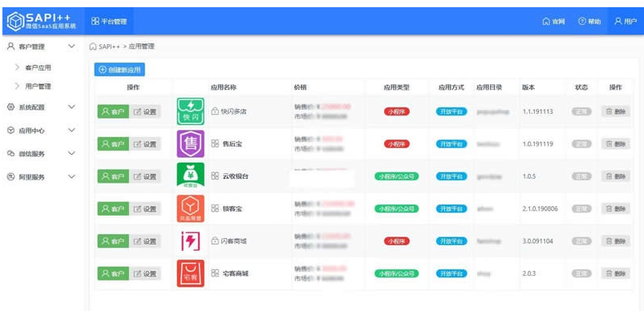
Task: Click grid icon beside 宅客商城
Action: point(215,273)
